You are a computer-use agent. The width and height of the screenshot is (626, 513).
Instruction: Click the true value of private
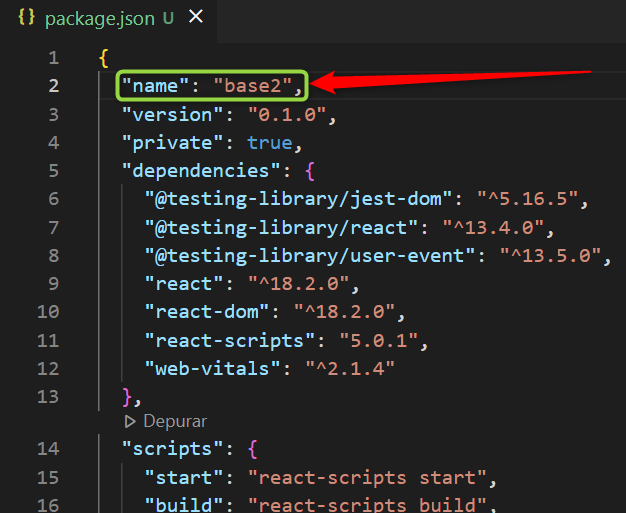(269, 143)
